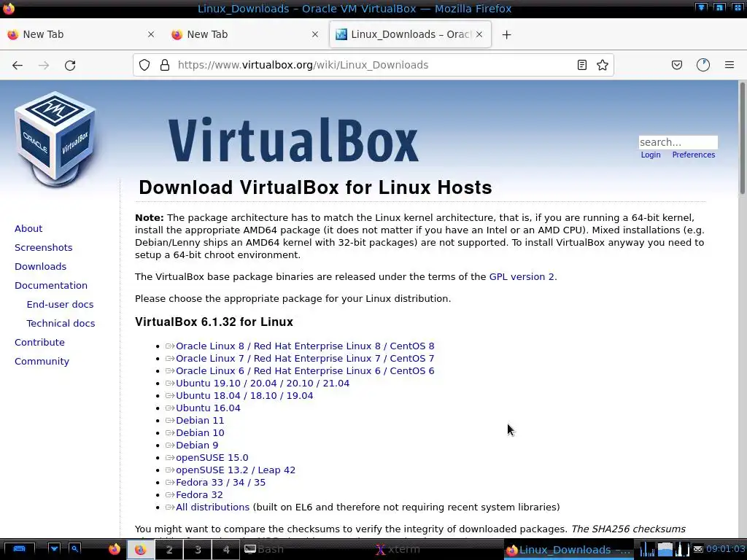The width and height of the screenshot is (747, 560).
Task: Open Technical docs sidebar link
Action: pyautogui.click(x=61, y=323)
